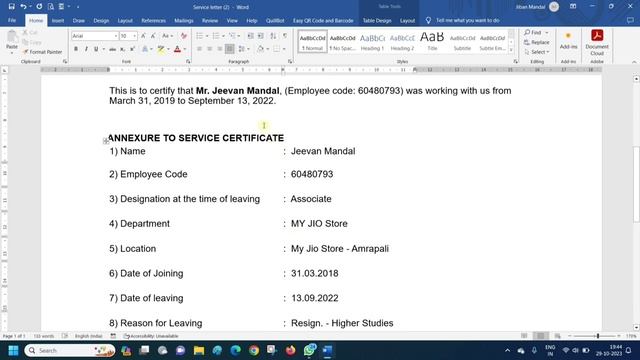Apply subscript formatting
Screen dimensions: 640x360
click(122, 49)
